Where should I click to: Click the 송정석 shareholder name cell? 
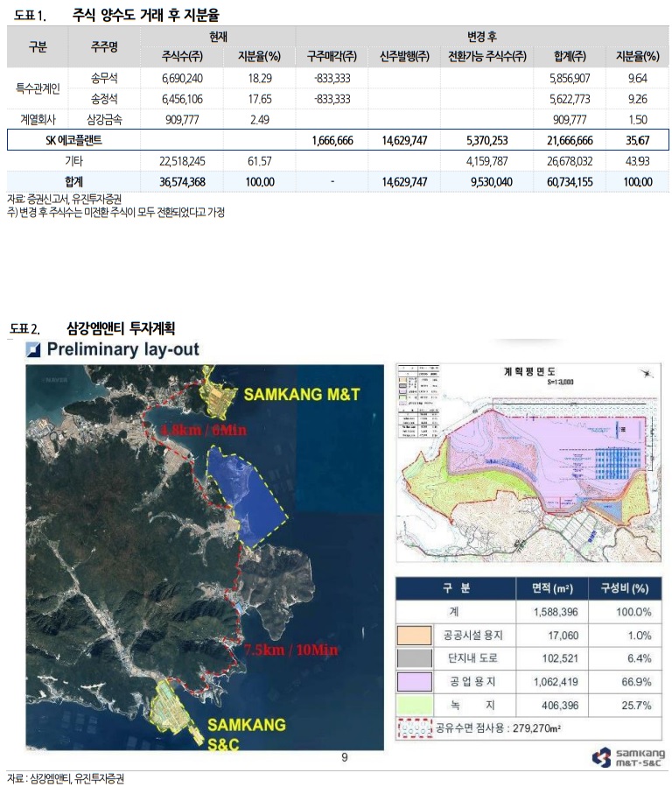(104, 99)
